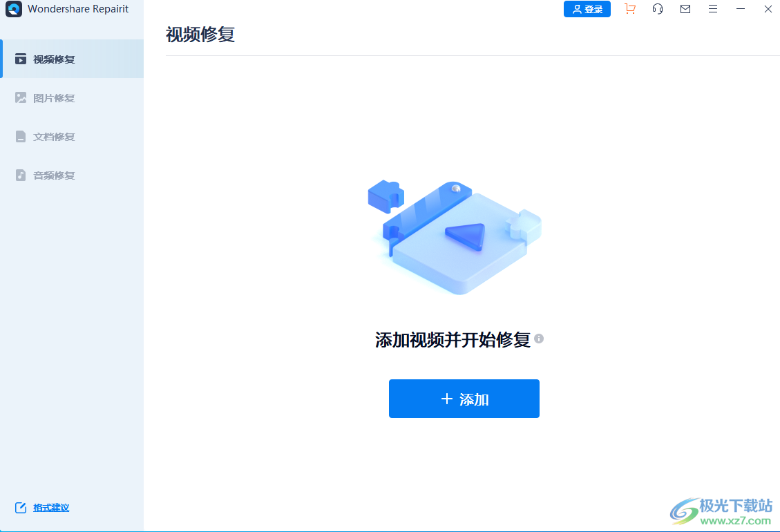Image resolution: width=780 pixels, height=532 pixels.
Task: Switch to 图片修复 tab
Action: point(72,98)
